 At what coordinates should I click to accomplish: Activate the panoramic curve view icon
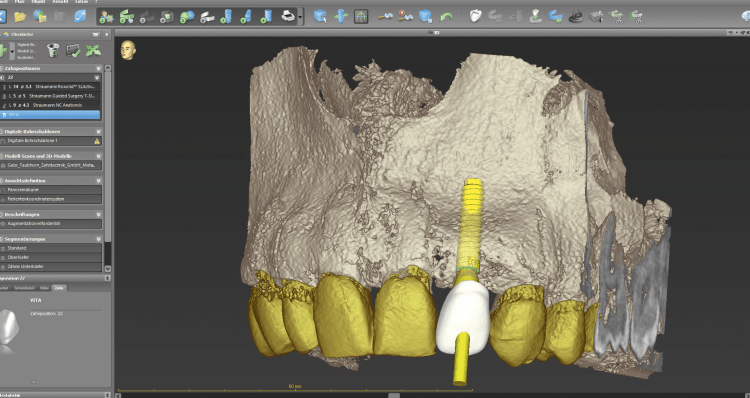coord(361,17)
